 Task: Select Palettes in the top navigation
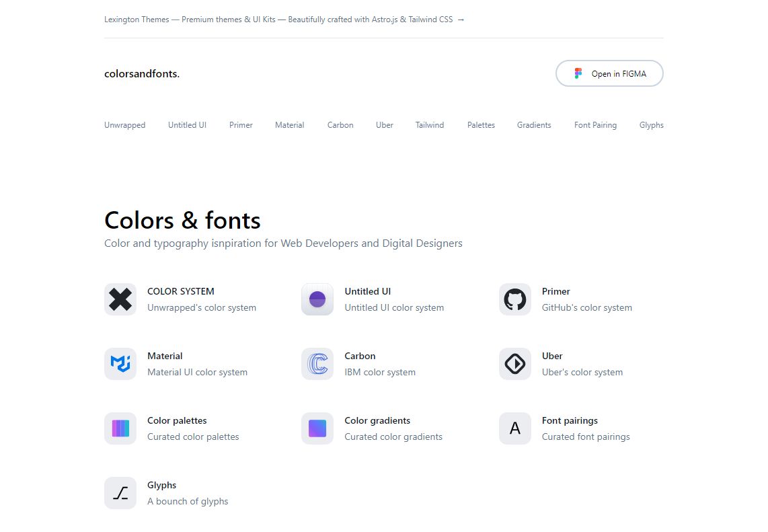[481, 125]
